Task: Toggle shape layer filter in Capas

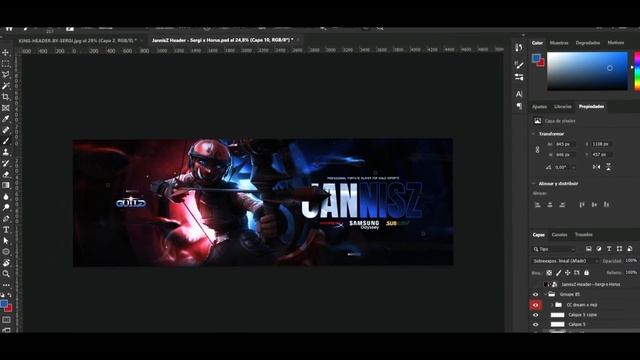Action: (x=619, y=249)
